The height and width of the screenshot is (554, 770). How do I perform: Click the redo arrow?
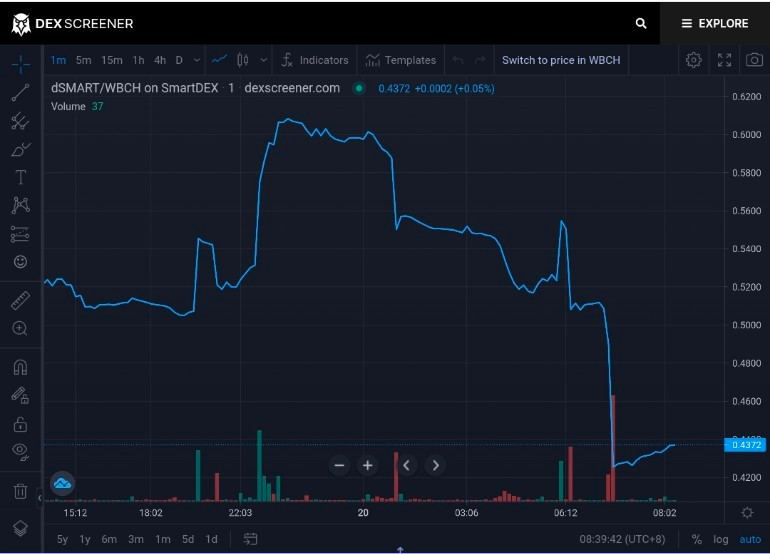coord(480,60)
